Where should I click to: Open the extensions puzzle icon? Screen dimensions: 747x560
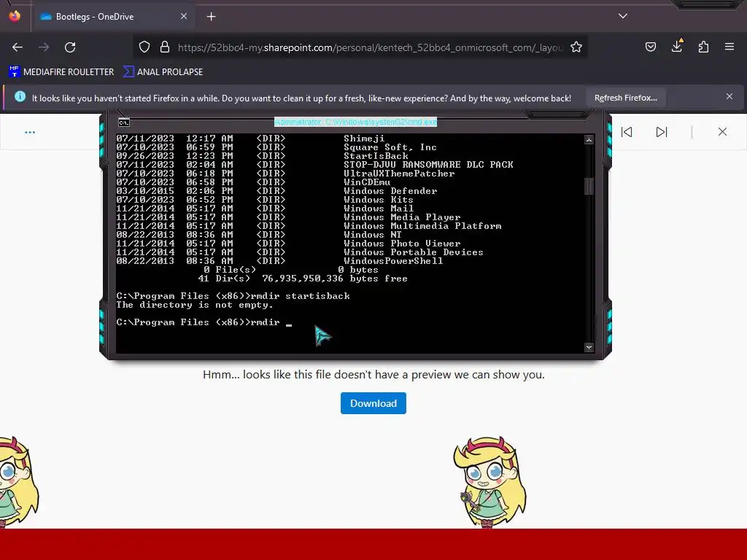pos(703,47)
